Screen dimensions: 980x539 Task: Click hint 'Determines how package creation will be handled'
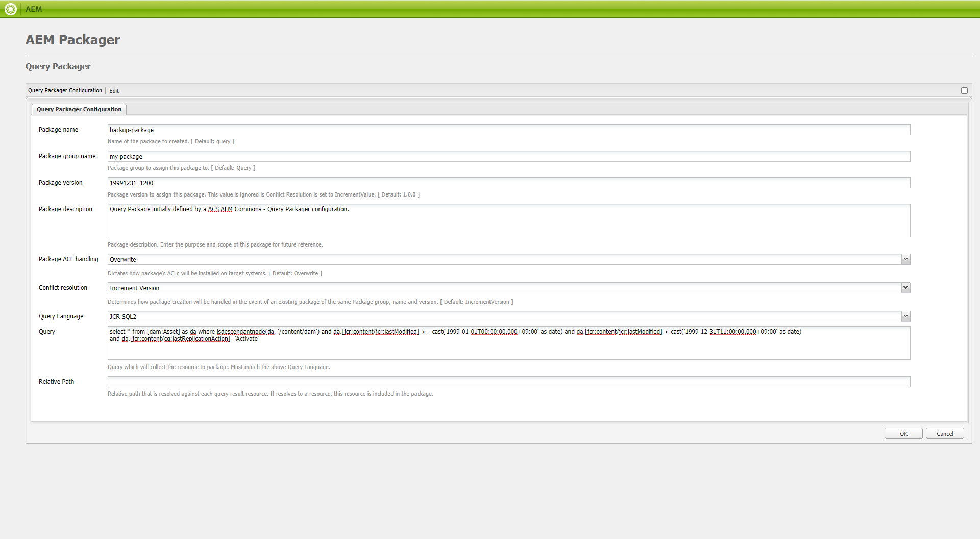(x=310, y=302)
